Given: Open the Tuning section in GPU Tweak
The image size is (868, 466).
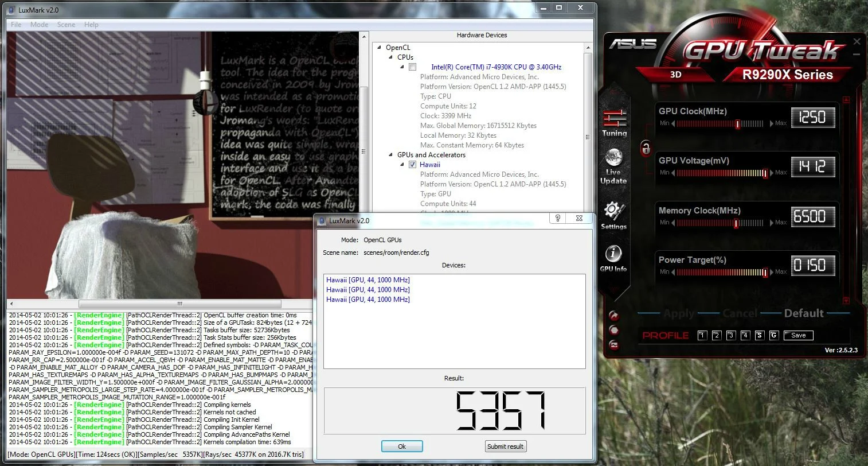Looking at the screenshot, I should 614,122.
